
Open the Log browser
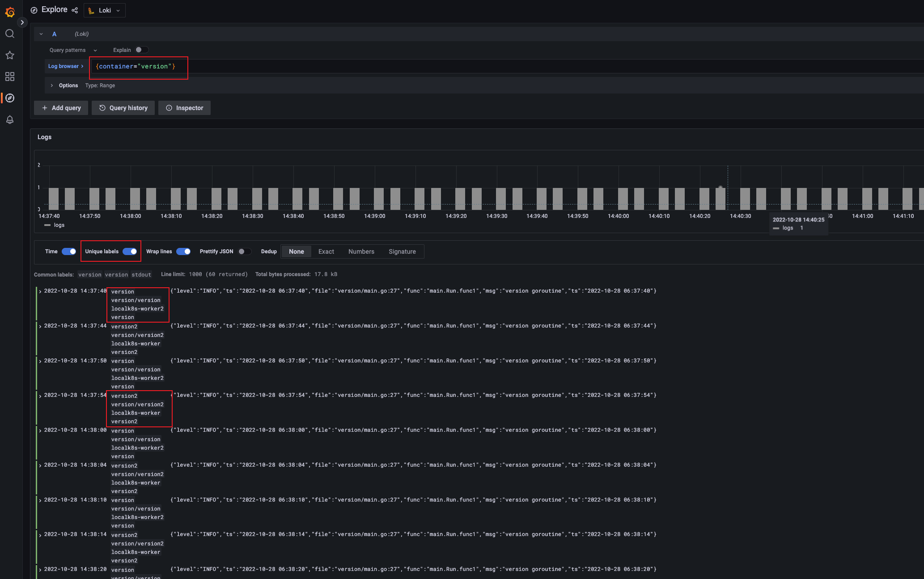click(x=66, y=66)
